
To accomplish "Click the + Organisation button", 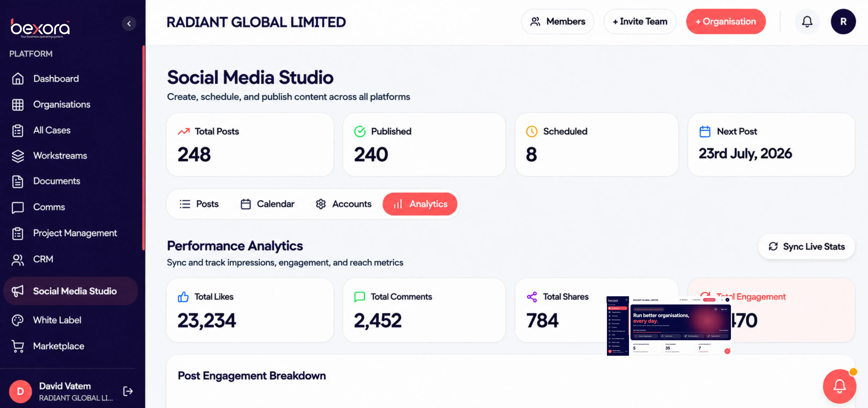I will pyautogui.click(x=726, y=22).
